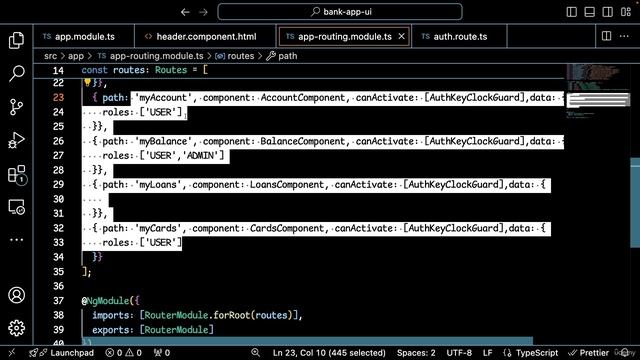Click the src breadcrumb
The height and width of the screenshot is (360, 640).
pyautogui.click(x=50, y=56)
